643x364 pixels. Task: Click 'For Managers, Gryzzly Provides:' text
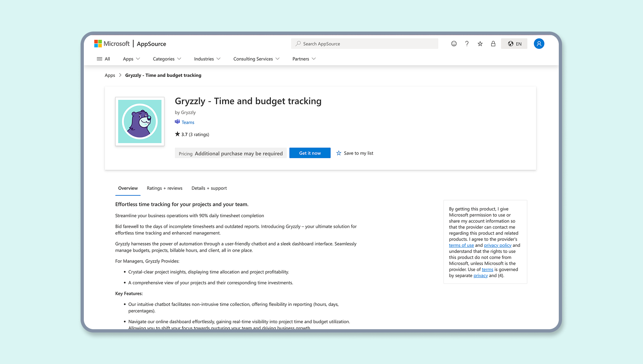(x=147, y=261)
